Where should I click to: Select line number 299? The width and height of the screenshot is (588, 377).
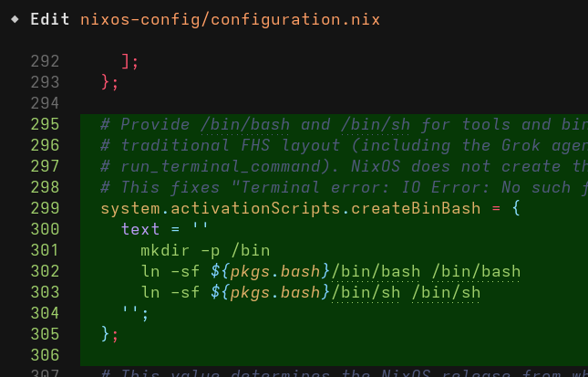click(x=45, y=208)
